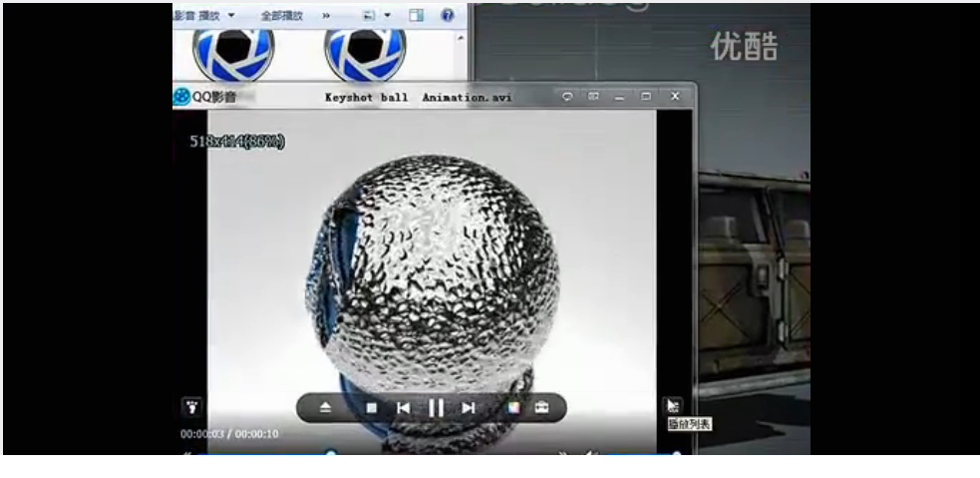The height and width of the screenshot is (478, 980).
Task: Open Explorer help question mark icon
Action: (x=447, y=16)
